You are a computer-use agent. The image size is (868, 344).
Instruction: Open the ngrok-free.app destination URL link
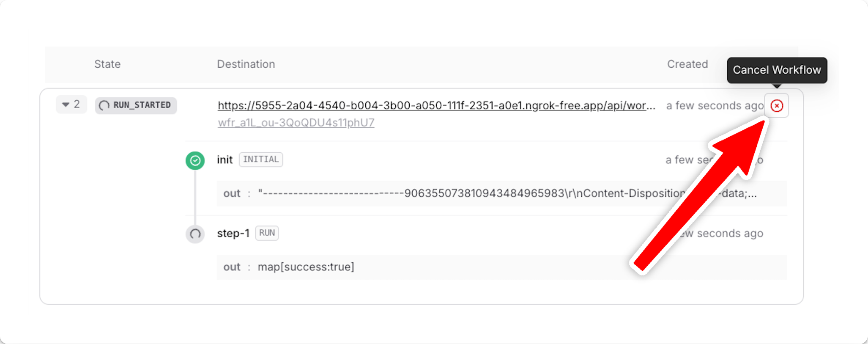point(436,105)
